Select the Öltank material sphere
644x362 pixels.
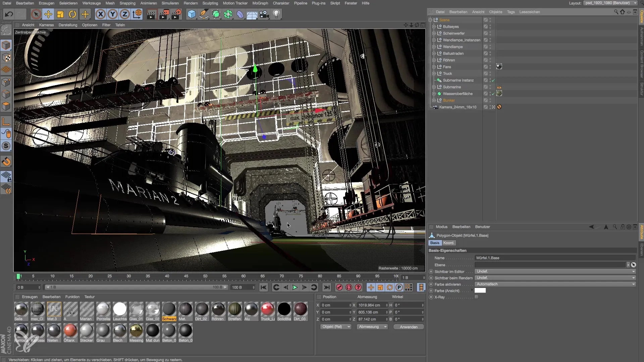(x=70, y=330)
